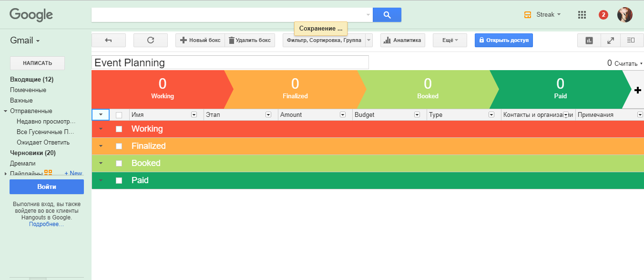The height and width of the screenshot is (280, 644).
Task: Select the Finalized stage arrow
Action: coord(295,90)
